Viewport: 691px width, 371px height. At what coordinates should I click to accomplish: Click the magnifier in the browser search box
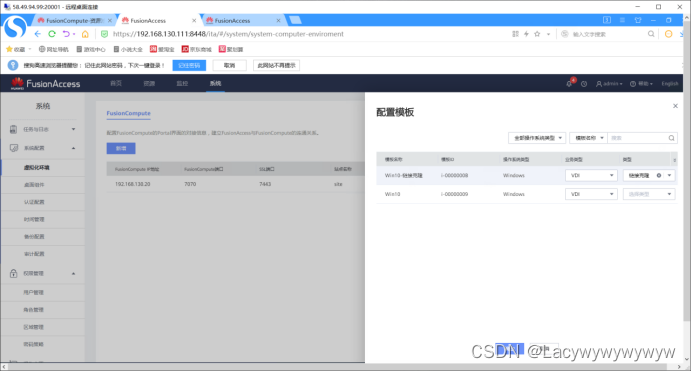pyautogui.click(x=651, y=34)
